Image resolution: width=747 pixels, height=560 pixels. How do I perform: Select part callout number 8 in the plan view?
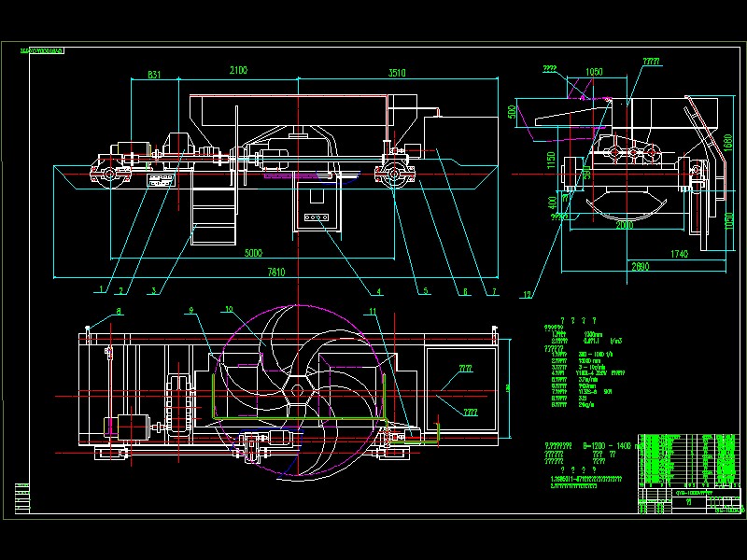click(x=120, y=312)
